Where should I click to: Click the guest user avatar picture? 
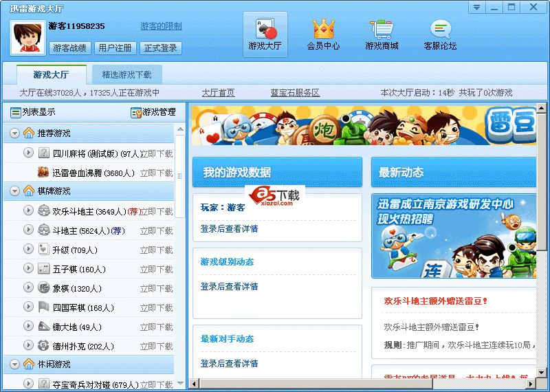click(28, 38)
